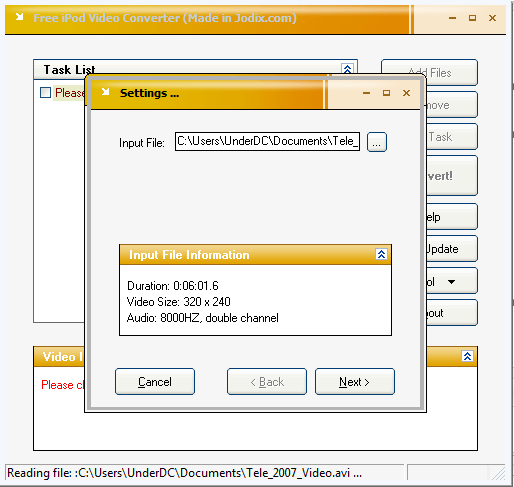
Task: Toggle the task list item checkbox
Action: tap(45, 92)
